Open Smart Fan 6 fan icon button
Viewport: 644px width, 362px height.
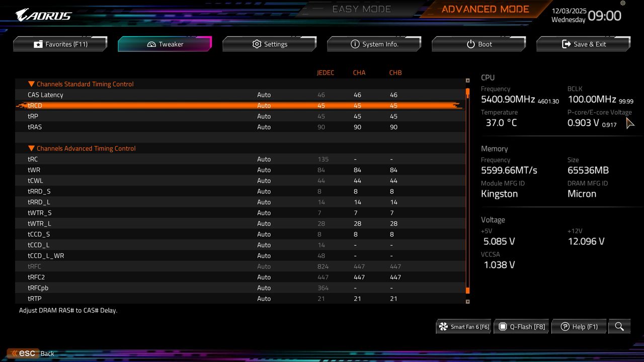[463, 327]
